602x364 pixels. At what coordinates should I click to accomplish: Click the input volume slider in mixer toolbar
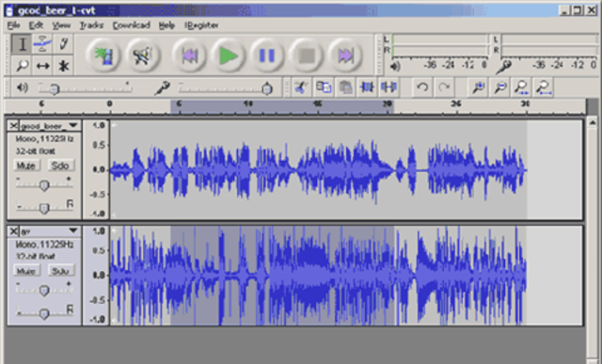[x=226, y=88]
